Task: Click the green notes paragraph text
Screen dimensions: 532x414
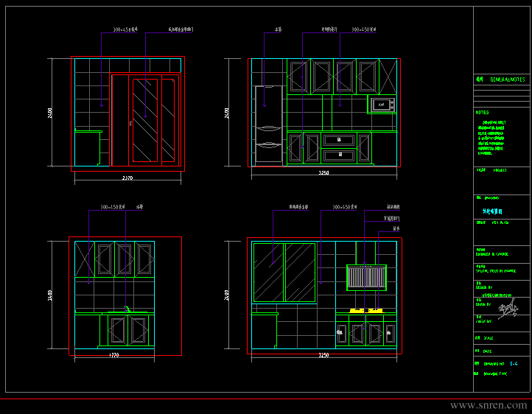Action: pos(491,138)
